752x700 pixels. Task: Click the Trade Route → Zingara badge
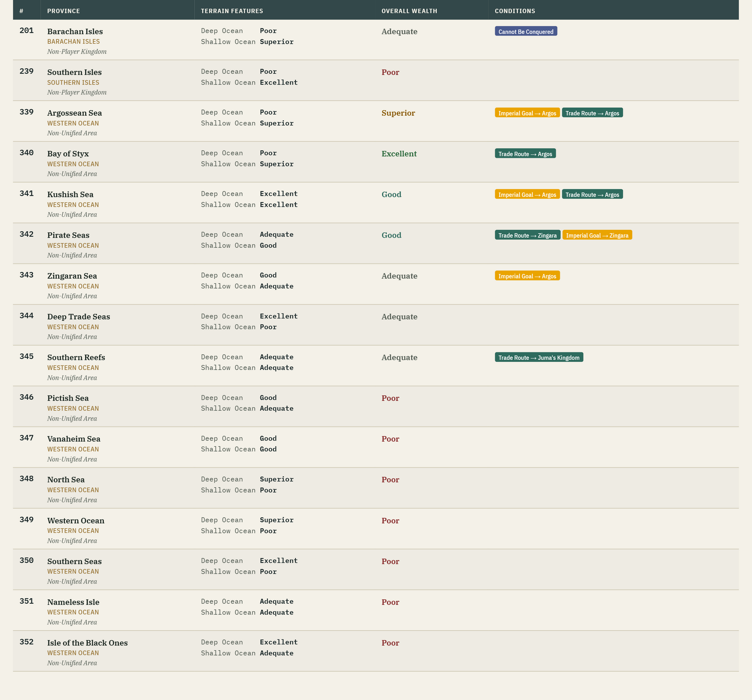tap(527, 235)
